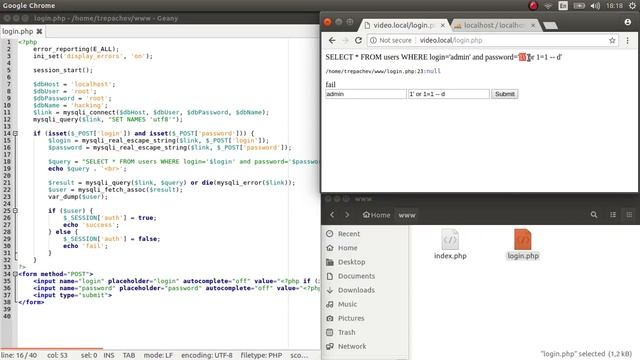Submit the login form
Image resolution: width=640 pixels, height=360 pixels.
(504, 94)
